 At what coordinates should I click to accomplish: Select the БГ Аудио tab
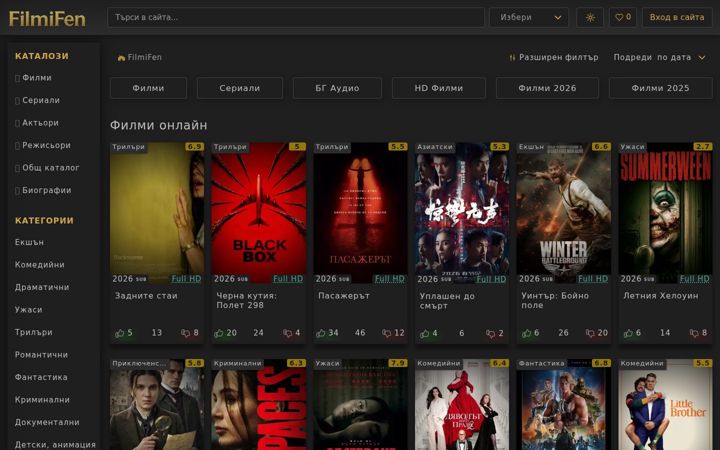click(337, 88)
